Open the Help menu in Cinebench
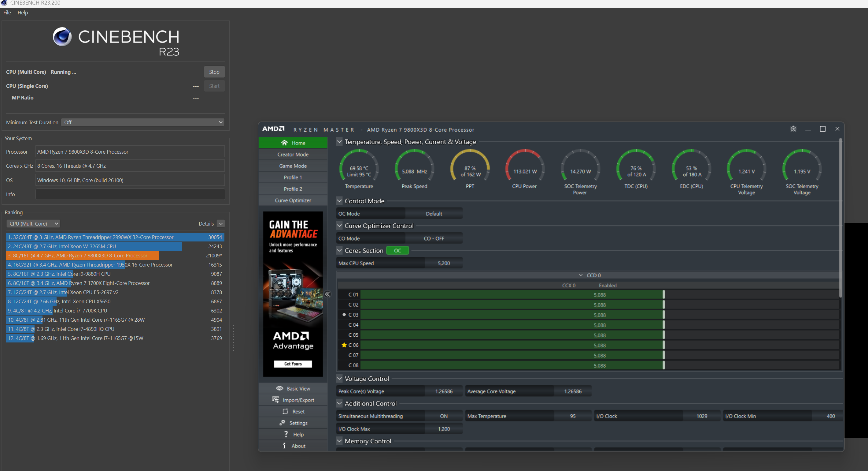868x471 pixels. click(x=23, y=13)
